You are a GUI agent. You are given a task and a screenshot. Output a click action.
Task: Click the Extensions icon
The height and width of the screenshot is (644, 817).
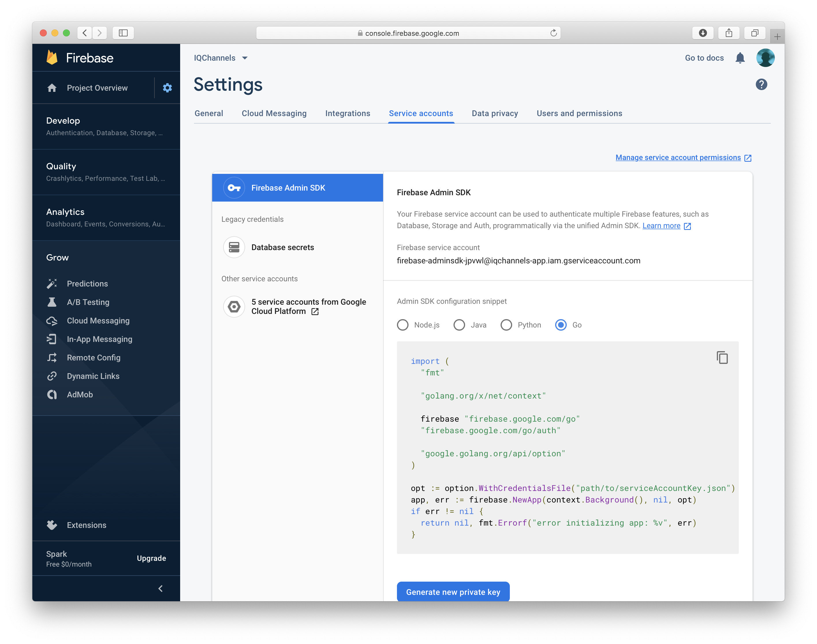52,525
